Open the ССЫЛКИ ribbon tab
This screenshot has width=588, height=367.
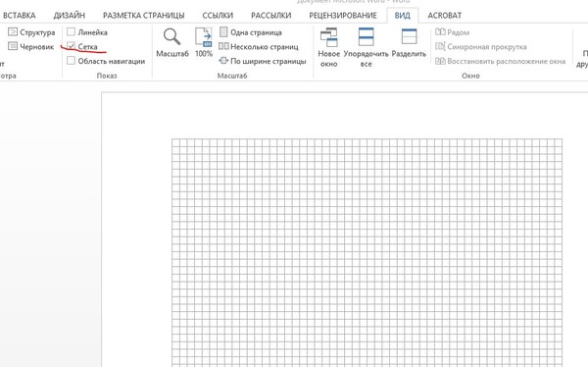coord(218,16)
